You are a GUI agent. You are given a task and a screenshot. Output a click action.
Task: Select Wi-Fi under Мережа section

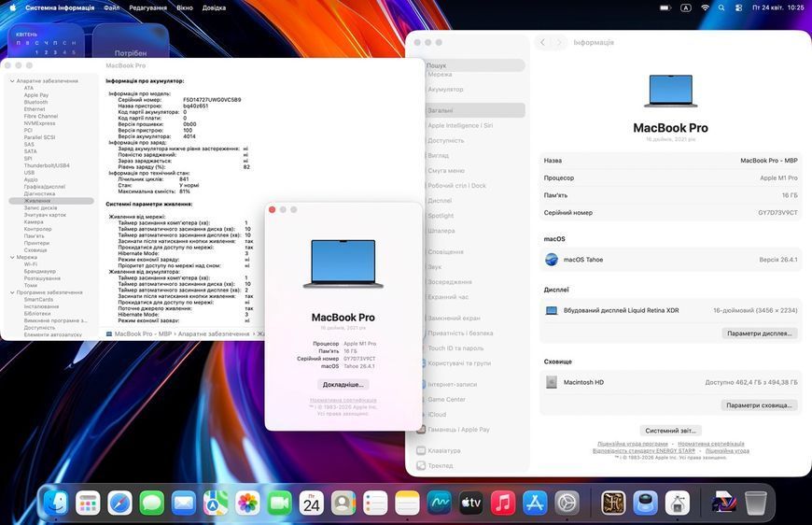point(31,263)
